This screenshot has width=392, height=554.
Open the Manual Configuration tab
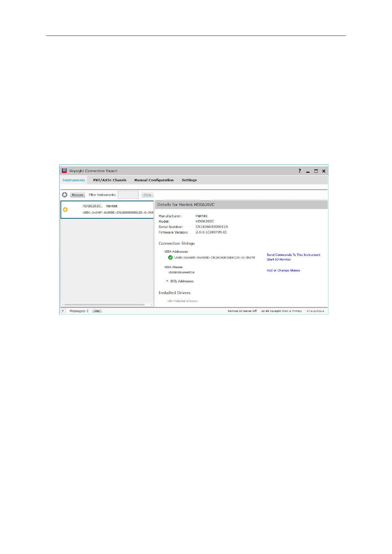tap(154, 180)
